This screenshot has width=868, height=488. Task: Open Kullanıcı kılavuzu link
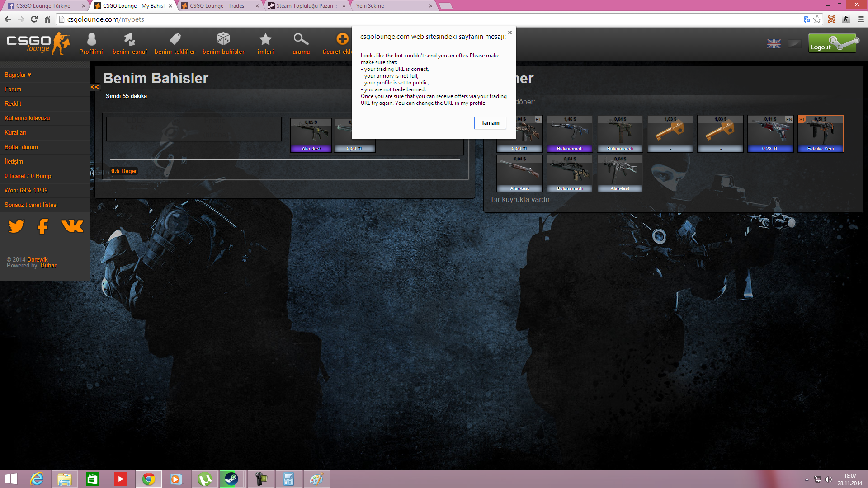pyautogui.click(x=27, y=118)
